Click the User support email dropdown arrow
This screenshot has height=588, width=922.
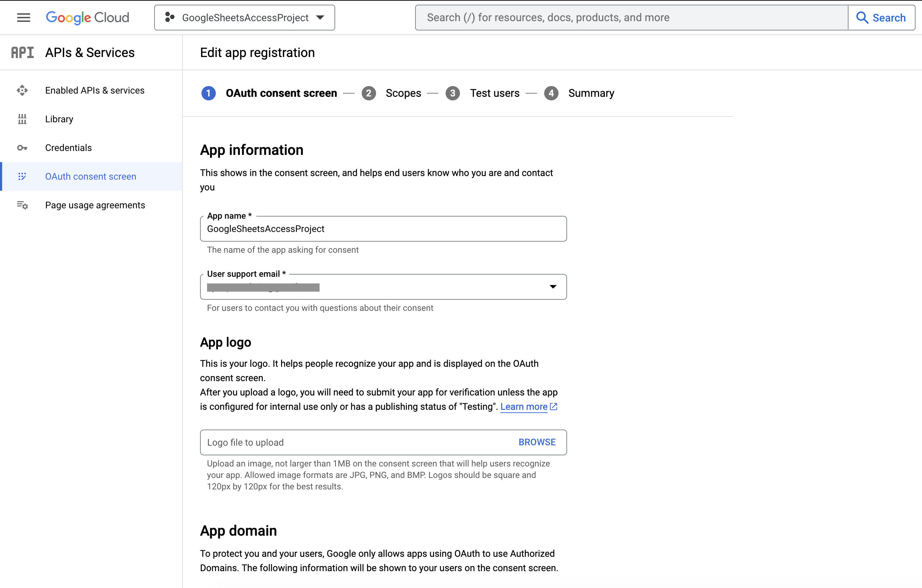(552, 287)
